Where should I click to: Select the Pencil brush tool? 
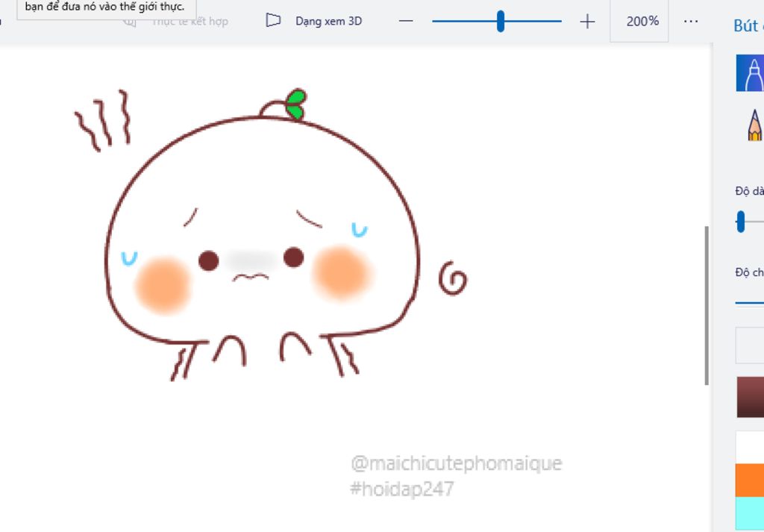tap(754, 125)
